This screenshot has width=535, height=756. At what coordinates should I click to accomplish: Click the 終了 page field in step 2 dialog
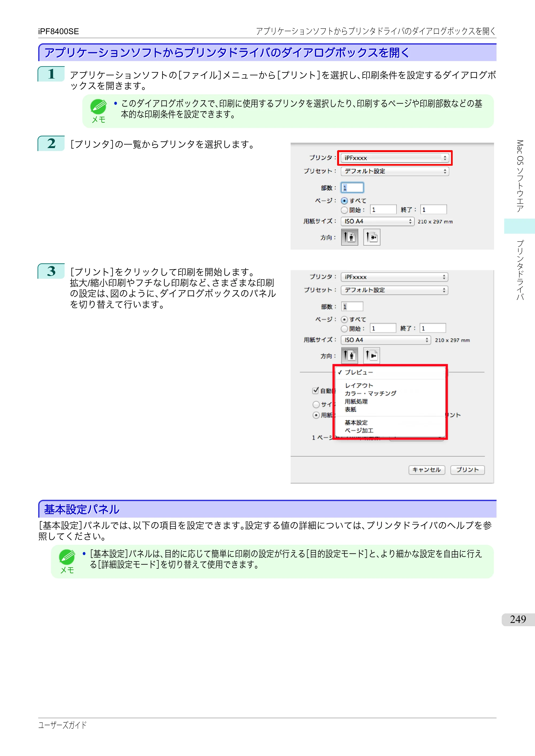434,210
